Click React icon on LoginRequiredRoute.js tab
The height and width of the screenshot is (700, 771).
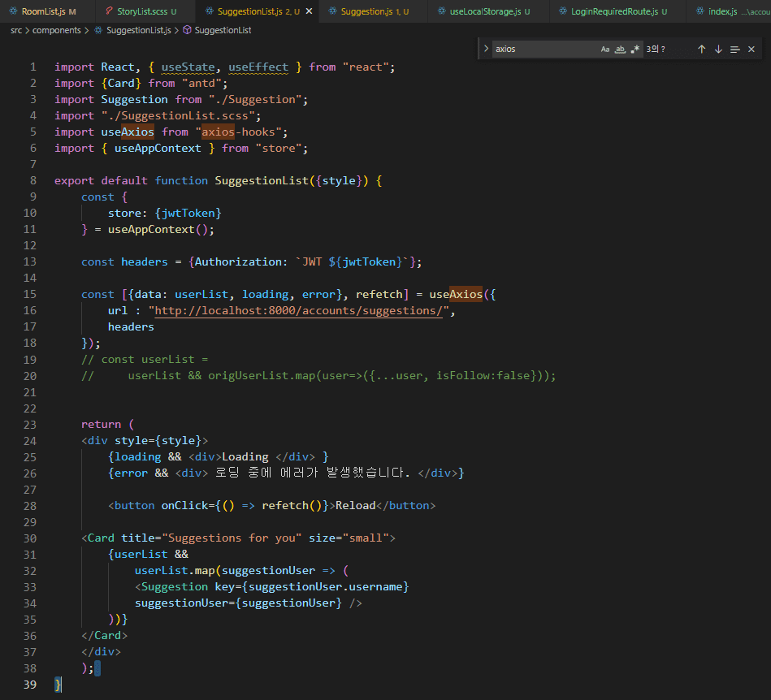click(562, 11)
